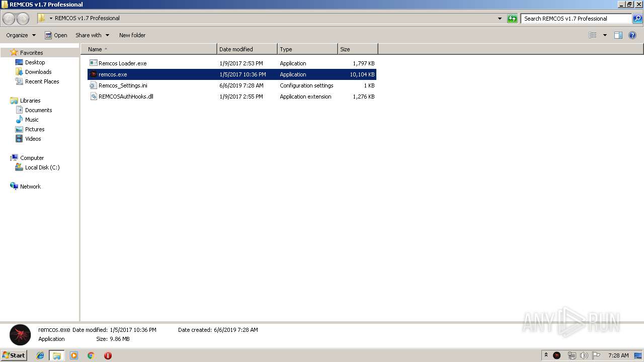Open Desktop in the navigation pane
Image resolution: width=644 pixels, height=362 pixels.
(35, 62)
